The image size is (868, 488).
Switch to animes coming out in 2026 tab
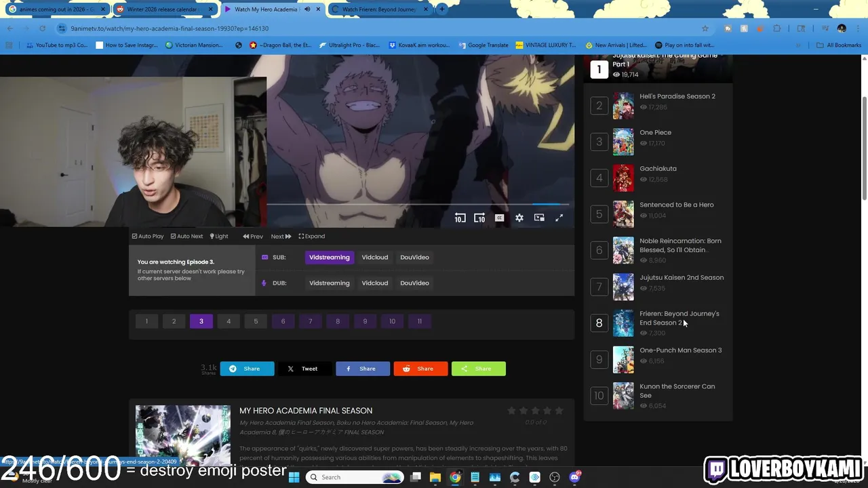[x=56, y=9]
